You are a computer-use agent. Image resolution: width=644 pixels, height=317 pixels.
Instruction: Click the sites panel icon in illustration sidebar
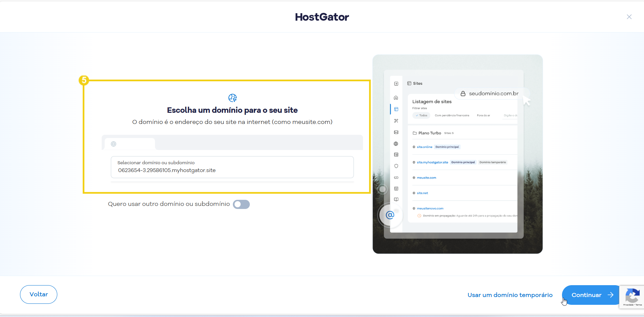pyautogui.click(x=396, y=109)
